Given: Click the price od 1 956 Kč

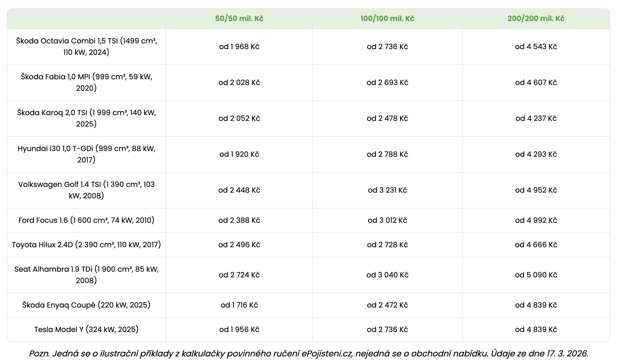Looking at the screenshot, I should (x=239, y=329).
